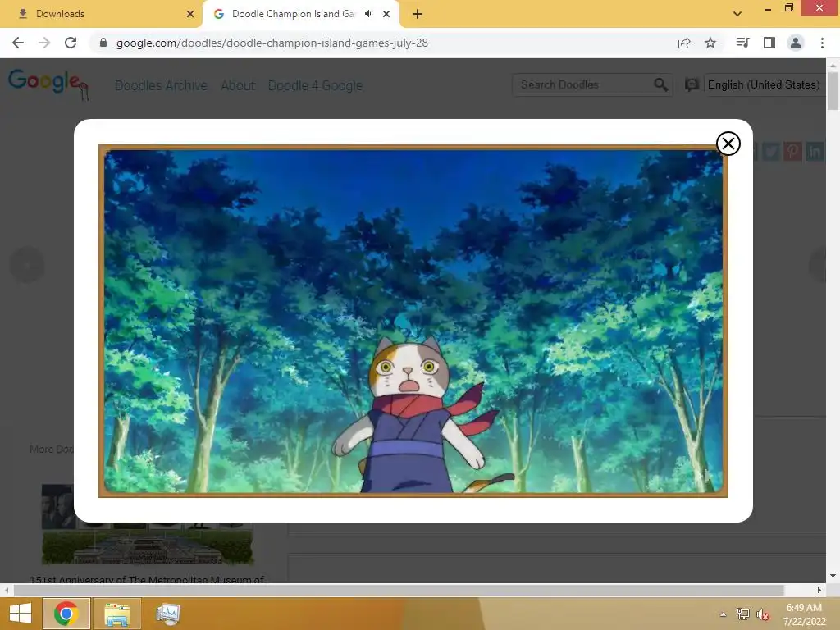The image size is (840, 630).
Task: Open the resource monitor taskbar app
Action: [167, 614]
